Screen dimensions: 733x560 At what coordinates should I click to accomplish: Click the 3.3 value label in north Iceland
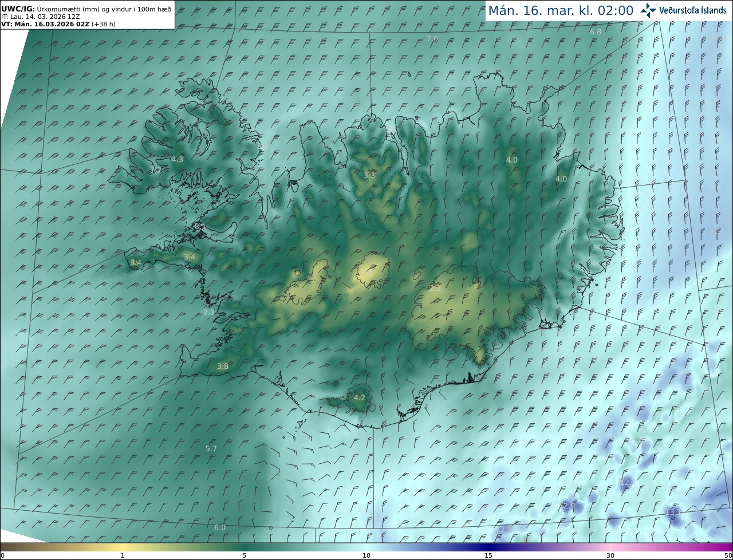(x=369, y=175)
